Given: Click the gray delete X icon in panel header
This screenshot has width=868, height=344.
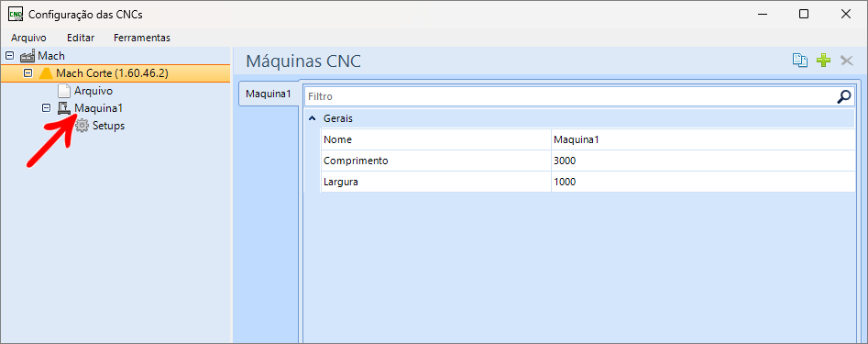Looking at the screenshot, I should pos(847,61).
